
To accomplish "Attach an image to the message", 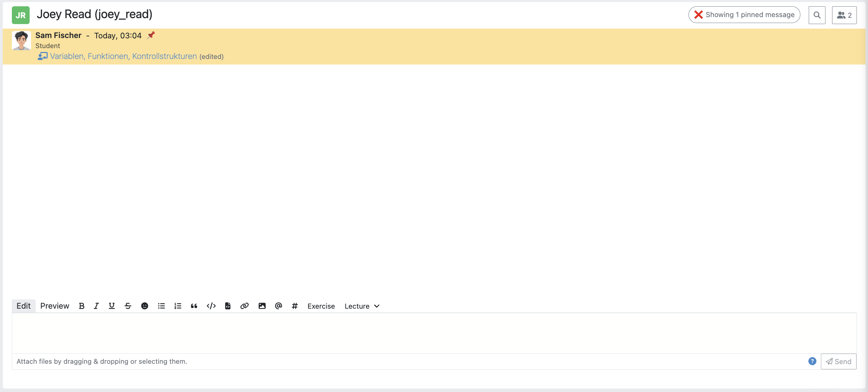I will click(x=262, y=306).
